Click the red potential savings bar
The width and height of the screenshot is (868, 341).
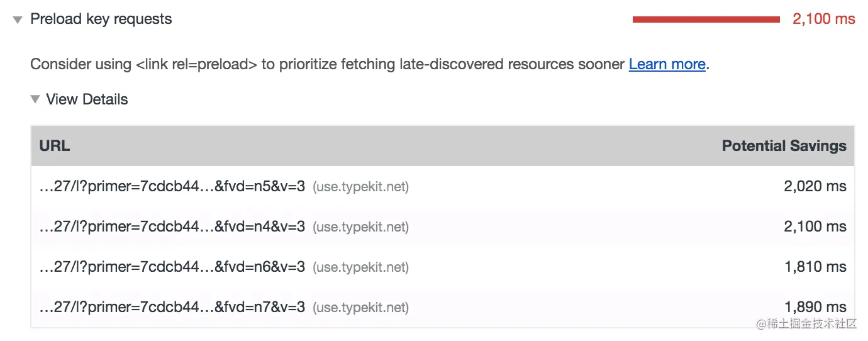click(x=706, y=20)
